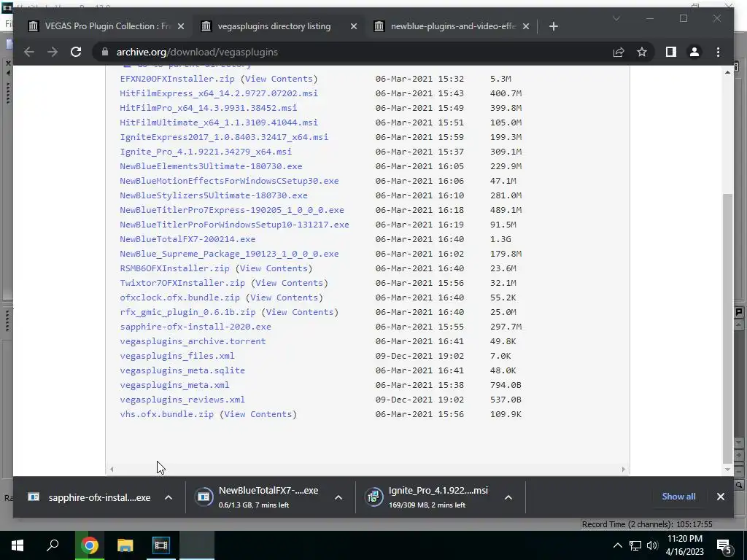
Task: Download sapphire-ofx-install-2020.exe
Action: coord(196,327)
